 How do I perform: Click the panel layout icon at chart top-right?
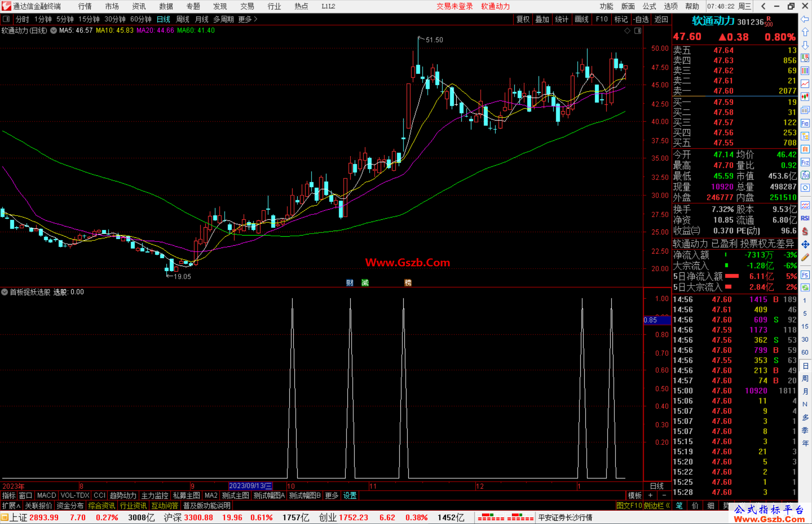coord(638,31)
